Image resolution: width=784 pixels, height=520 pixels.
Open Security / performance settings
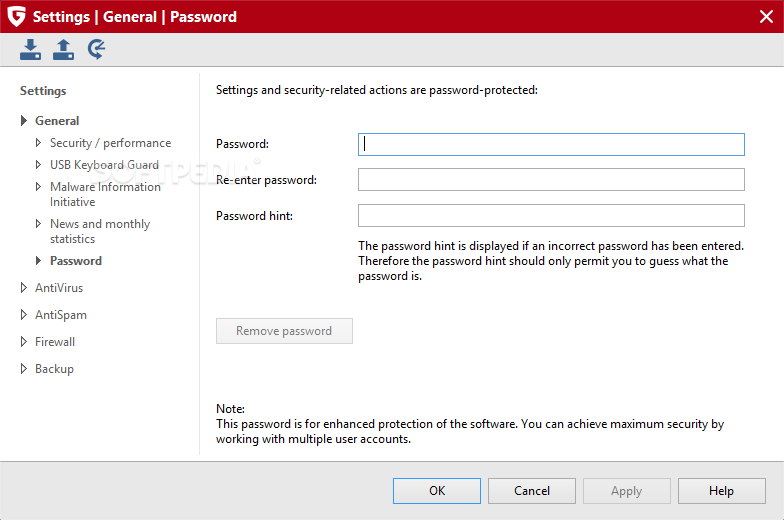point(110,143)
